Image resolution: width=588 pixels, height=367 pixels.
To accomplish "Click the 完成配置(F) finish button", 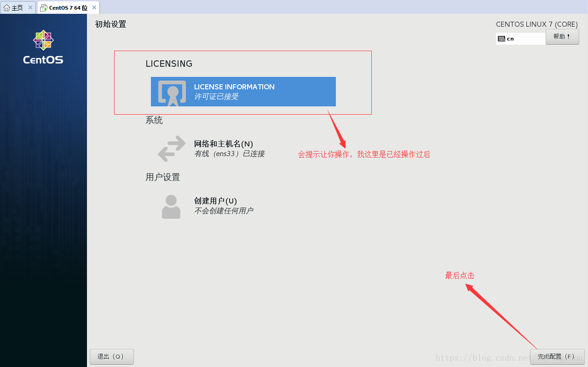I will 557,356.
